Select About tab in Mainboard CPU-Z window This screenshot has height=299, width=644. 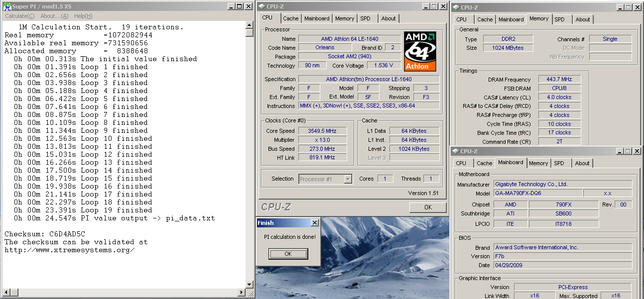[582, 163]
